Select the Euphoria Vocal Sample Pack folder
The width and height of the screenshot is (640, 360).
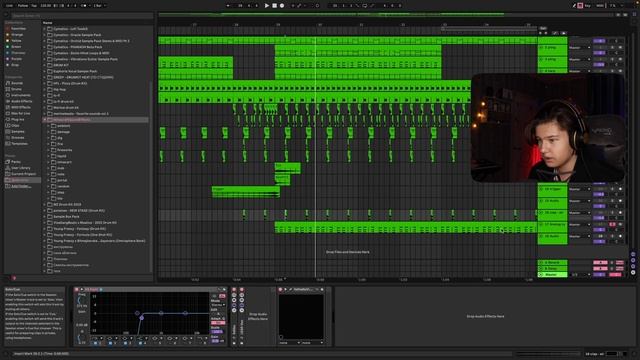pos(75,71)
